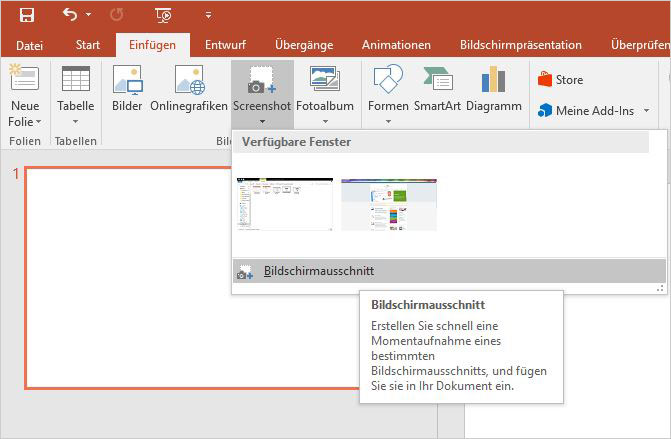Select slide 1 thumbnail in slide pane
This screenshot has width=671, height=439.
(x=193, y=278)
